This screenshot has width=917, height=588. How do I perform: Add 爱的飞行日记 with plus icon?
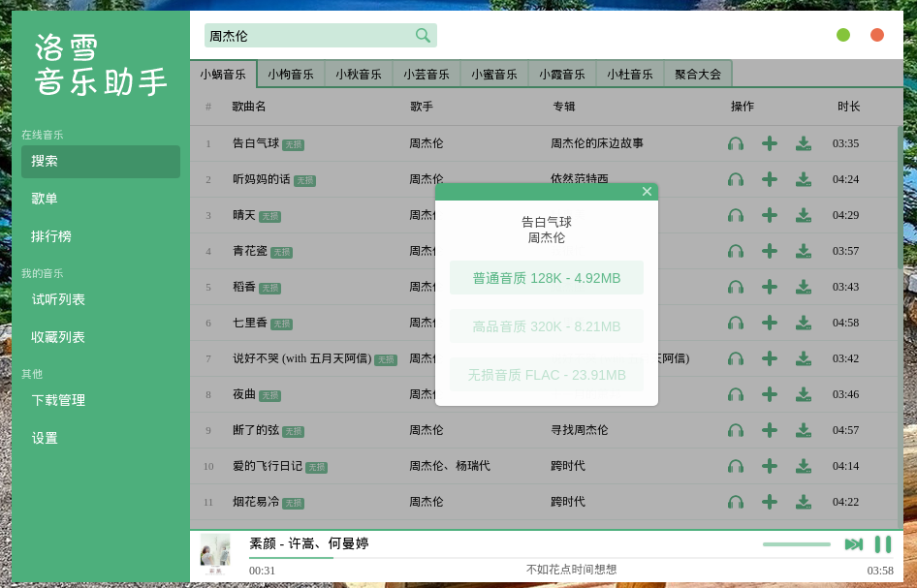770,466
